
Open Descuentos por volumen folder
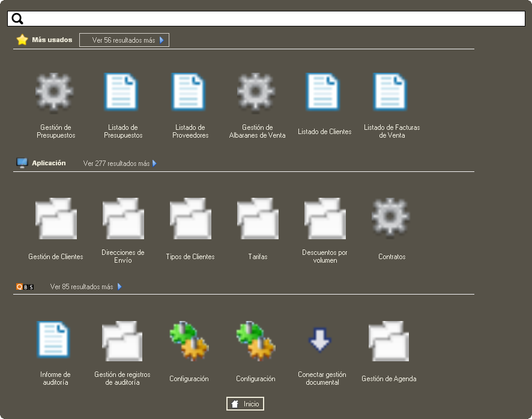pos(324,218)
